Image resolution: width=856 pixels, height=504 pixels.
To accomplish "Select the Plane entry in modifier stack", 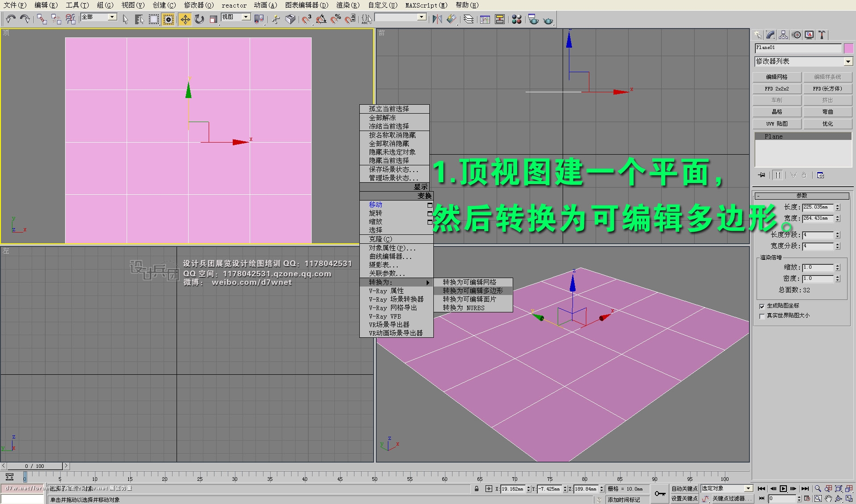I will point(803,136).
